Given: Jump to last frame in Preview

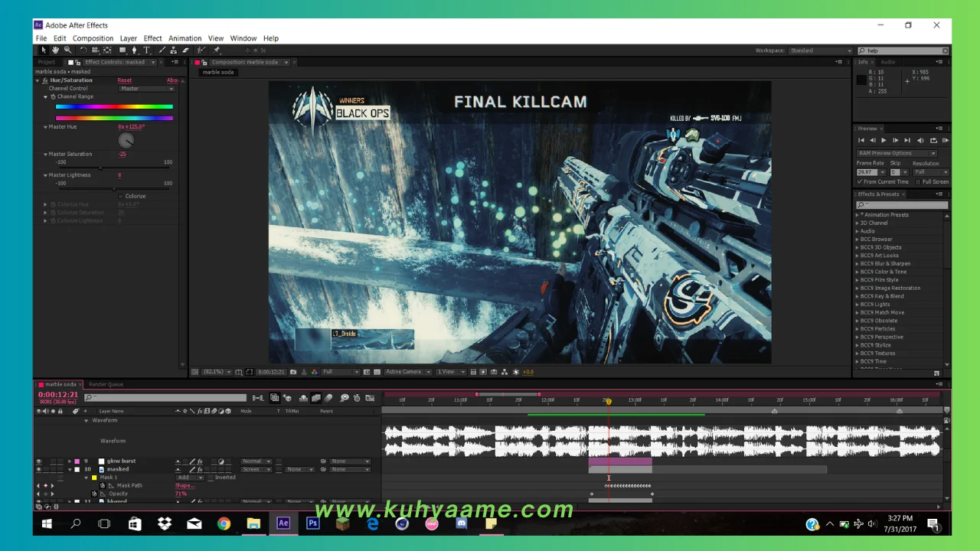Looking at the screenshot, I should 907,140.
